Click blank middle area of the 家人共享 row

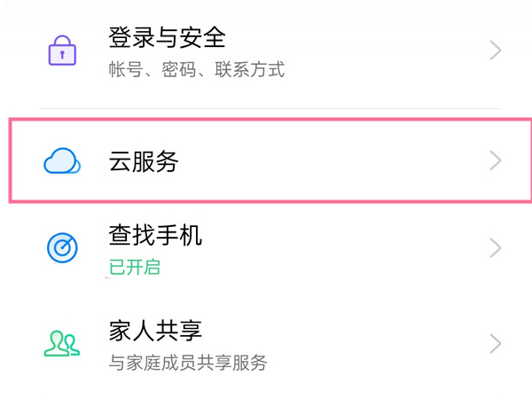click(x=355, y=344)
